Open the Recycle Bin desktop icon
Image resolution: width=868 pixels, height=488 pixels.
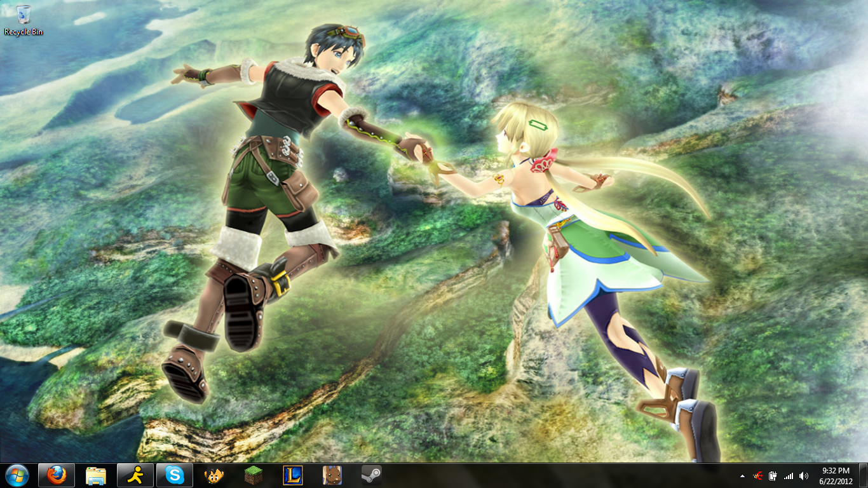tap(24, 15)
